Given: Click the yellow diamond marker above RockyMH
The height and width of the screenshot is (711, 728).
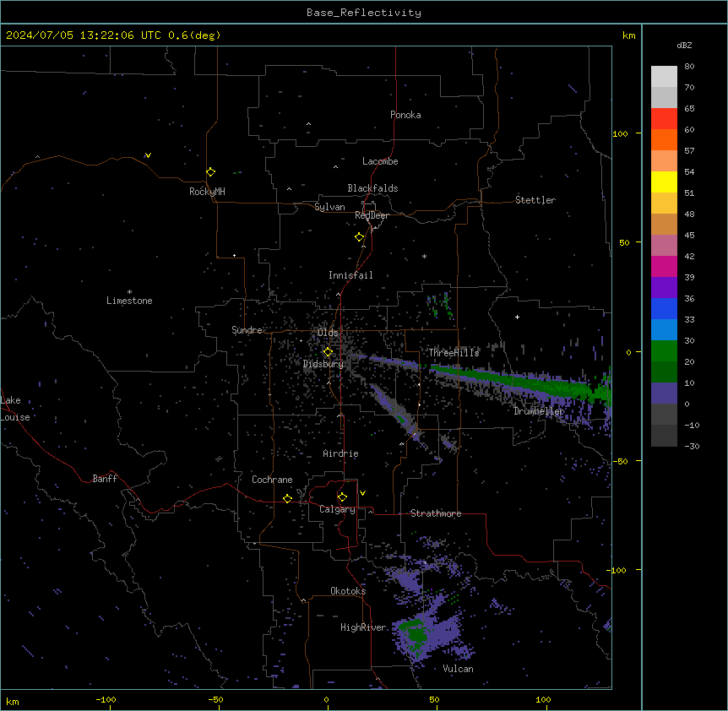Looking at the screenshot, I should coord(211,172).
